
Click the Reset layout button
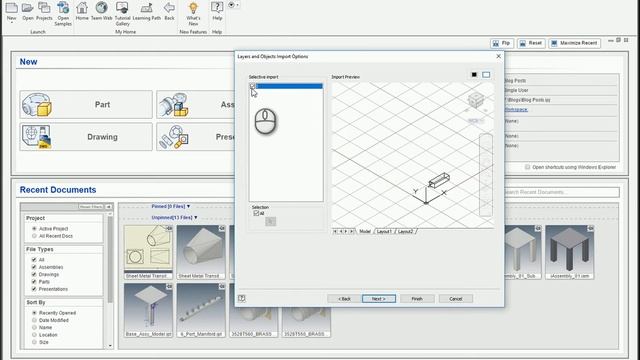pyautogui.click(x=531, y=43)
